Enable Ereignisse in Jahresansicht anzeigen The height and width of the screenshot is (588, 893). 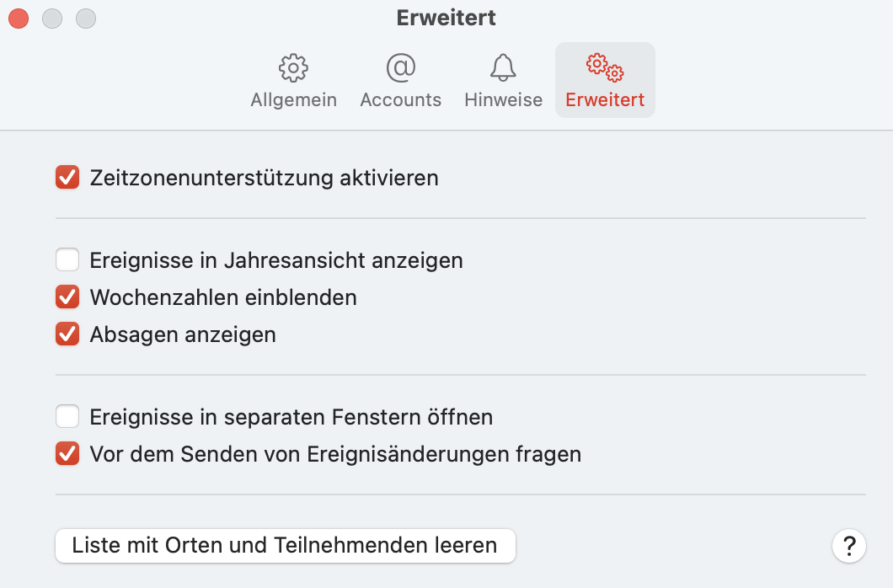click(67, 259)
